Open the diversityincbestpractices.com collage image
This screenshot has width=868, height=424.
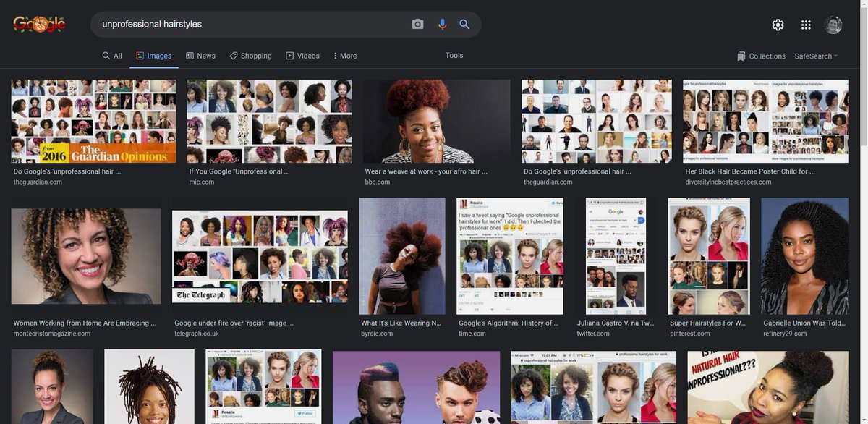tap(766, 121)
